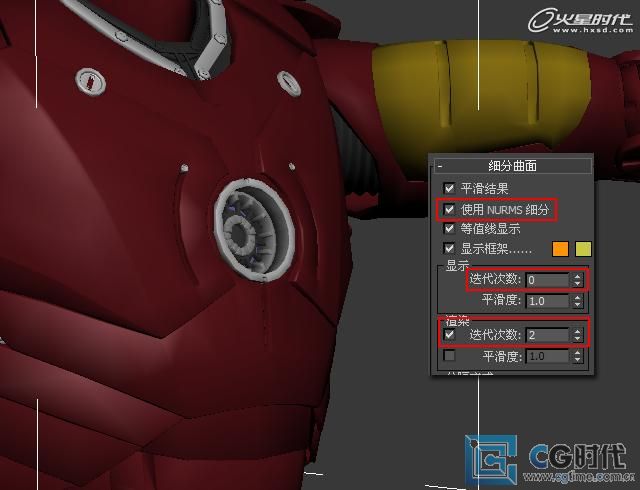Toggle the 平滑结果 checkbox
Image resolution: width=640 pixels, height=490 pixels.
[449, 188]
